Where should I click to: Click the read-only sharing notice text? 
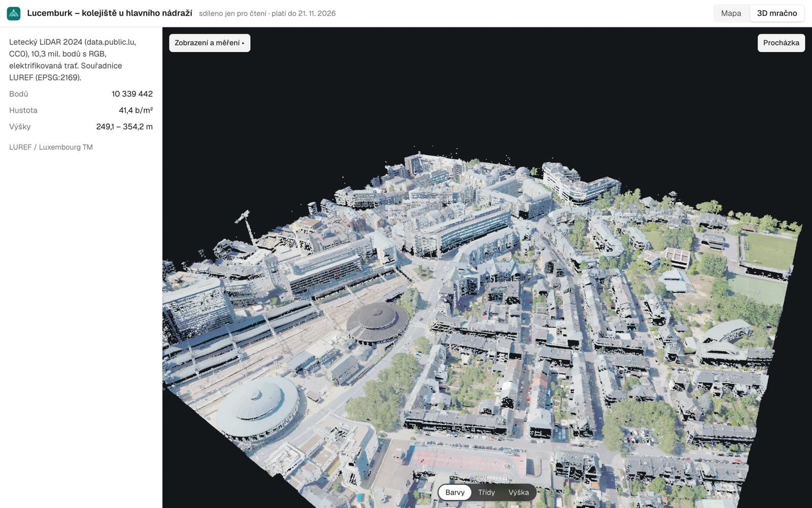click(267, 13)
